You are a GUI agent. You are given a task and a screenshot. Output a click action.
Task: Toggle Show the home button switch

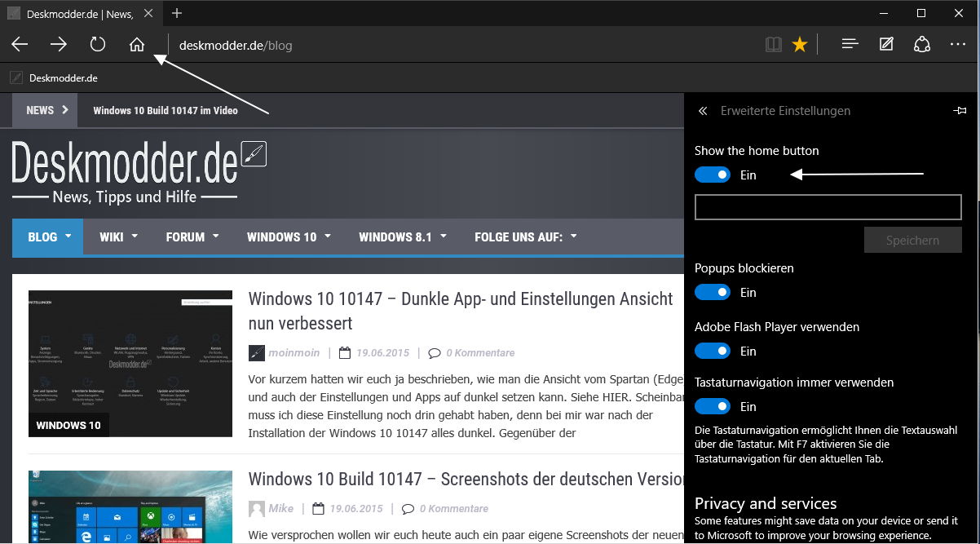coord(713,175)
